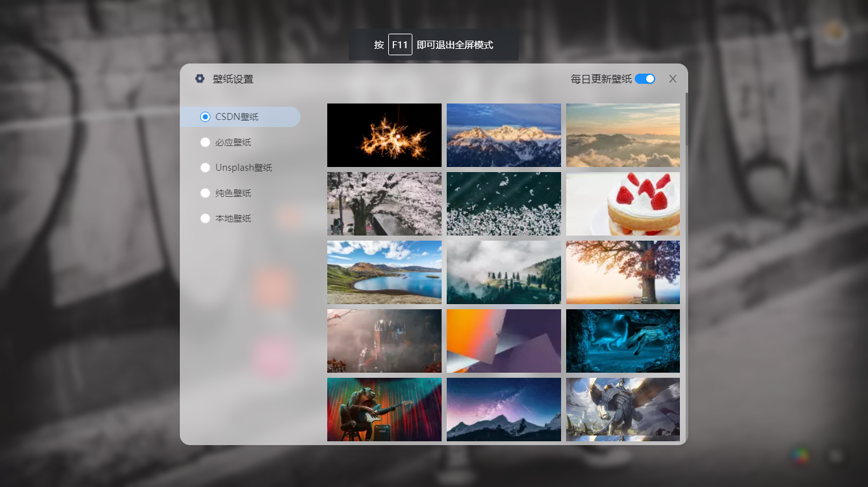Viewport: 868px width, 487px height.
Task: Choose the sparkler fireworks wallpaper thumbnail
Action: tap(384, 135)
